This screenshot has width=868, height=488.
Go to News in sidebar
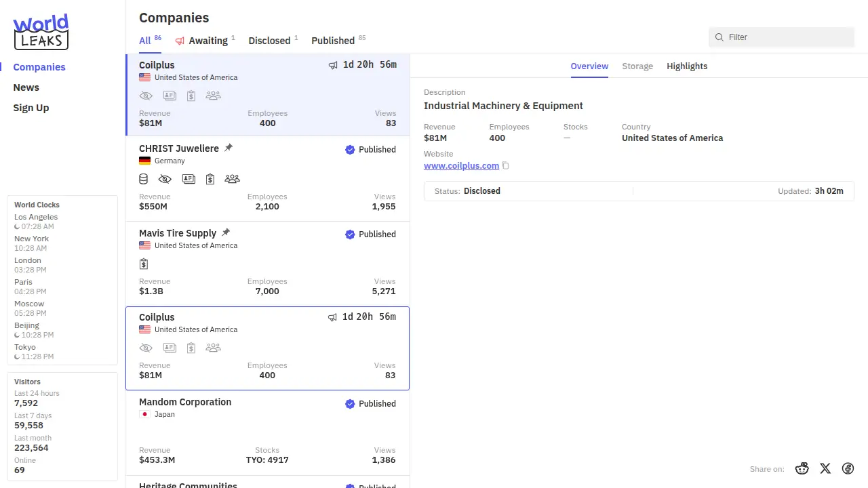point(26,87)
